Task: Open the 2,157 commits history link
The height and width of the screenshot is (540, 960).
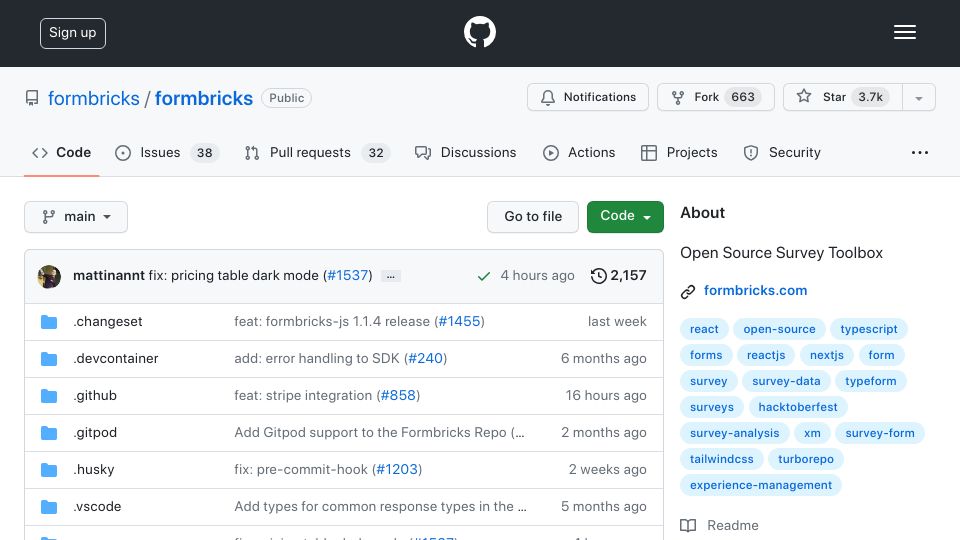Action: [x=618, y=276]
